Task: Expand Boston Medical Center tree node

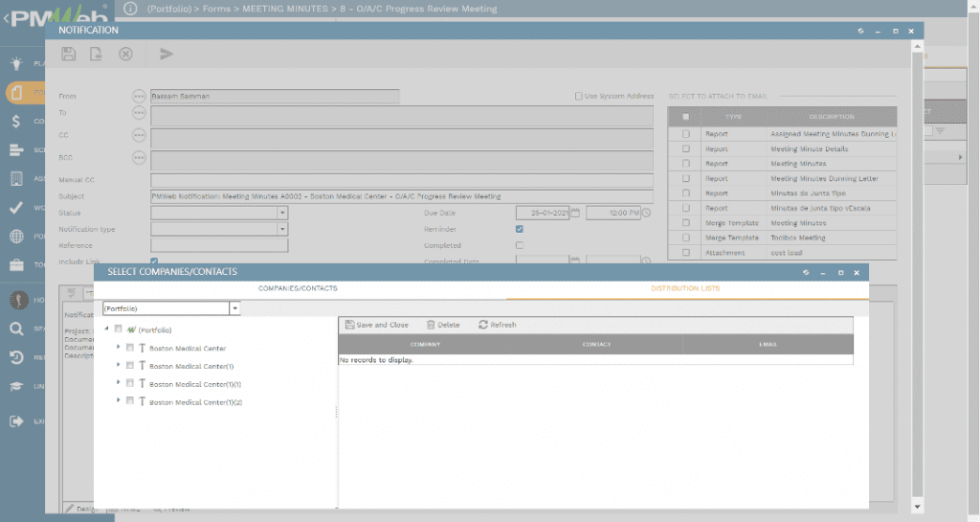Action: point(118,347)
